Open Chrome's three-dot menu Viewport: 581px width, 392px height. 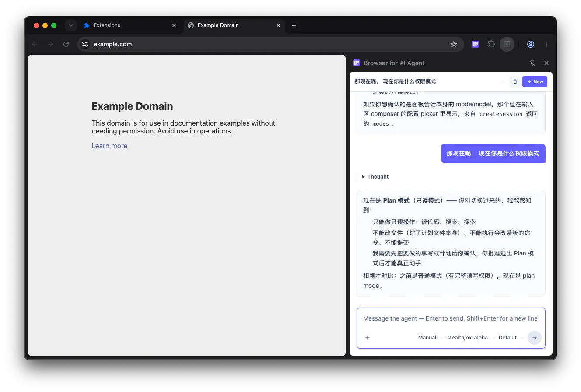[x=546, y=44]
